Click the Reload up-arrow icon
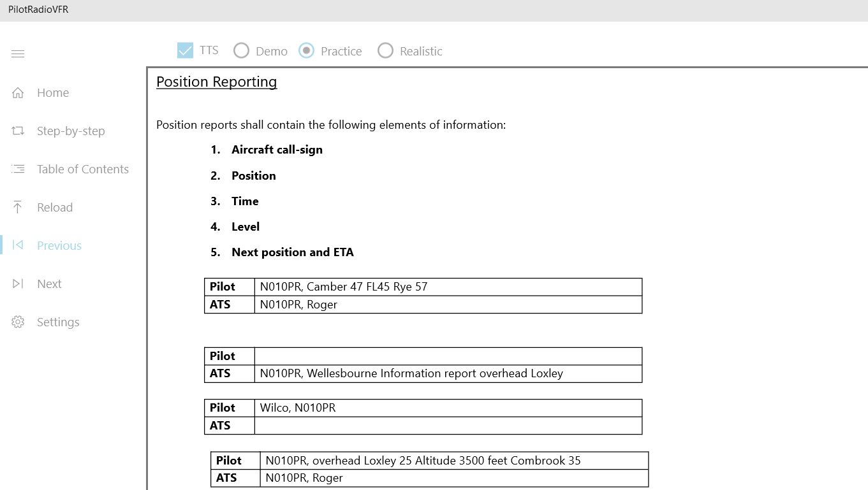The image size is (868, 490). point(18,207)
